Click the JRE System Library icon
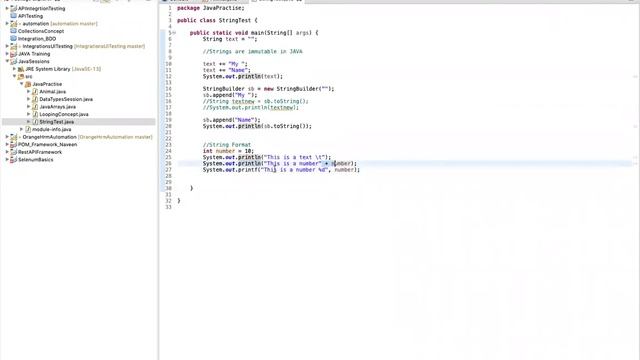The image size is (640, 360). [21, 69]
